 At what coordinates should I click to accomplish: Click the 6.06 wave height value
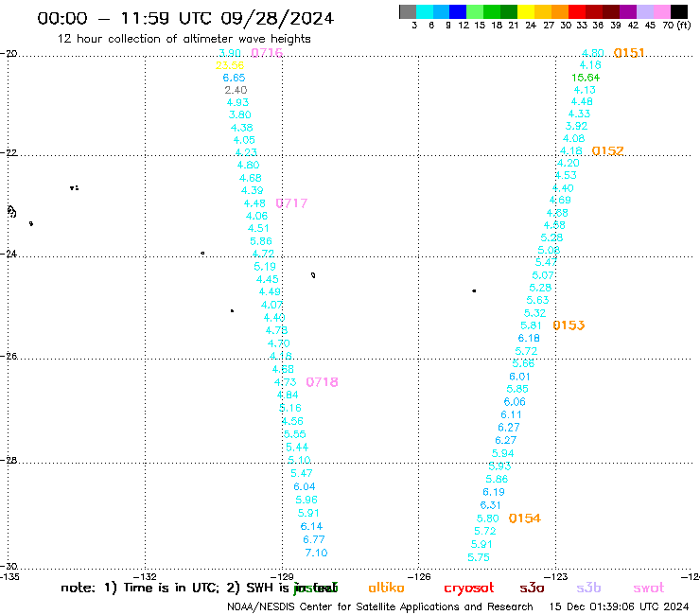pos(515,402)
